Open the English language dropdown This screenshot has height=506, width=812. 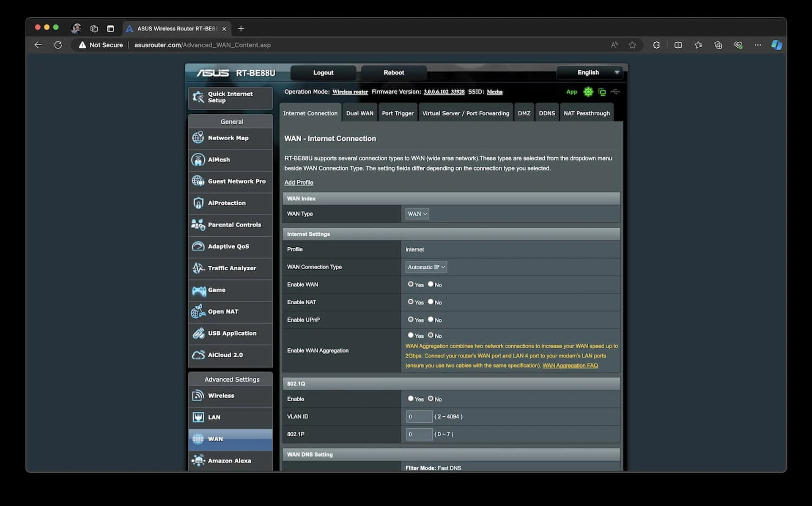point(590,73)
